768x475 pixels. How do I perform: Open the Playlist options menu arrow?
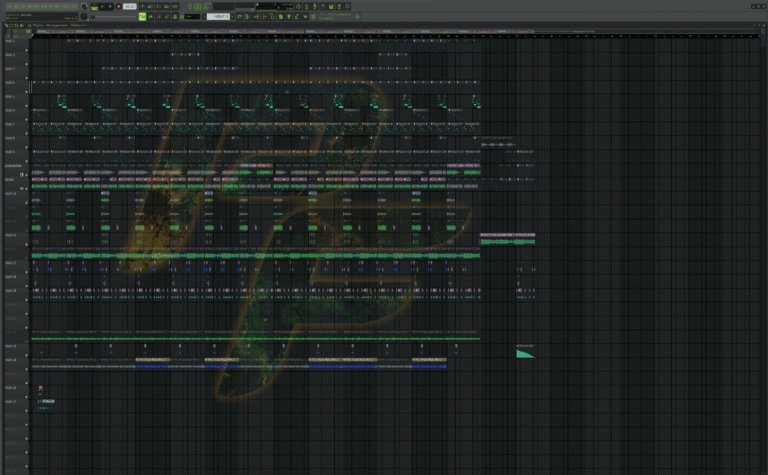4,24
